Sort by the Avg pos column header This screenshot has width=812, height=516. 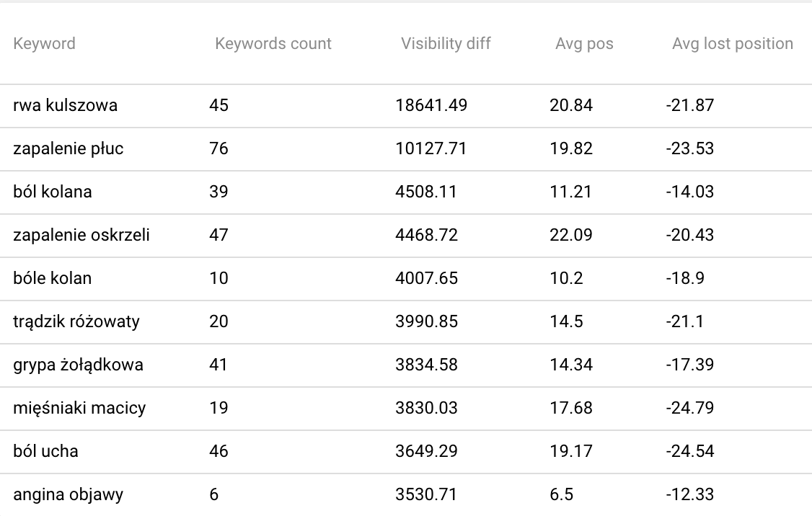tap(584, 43)
